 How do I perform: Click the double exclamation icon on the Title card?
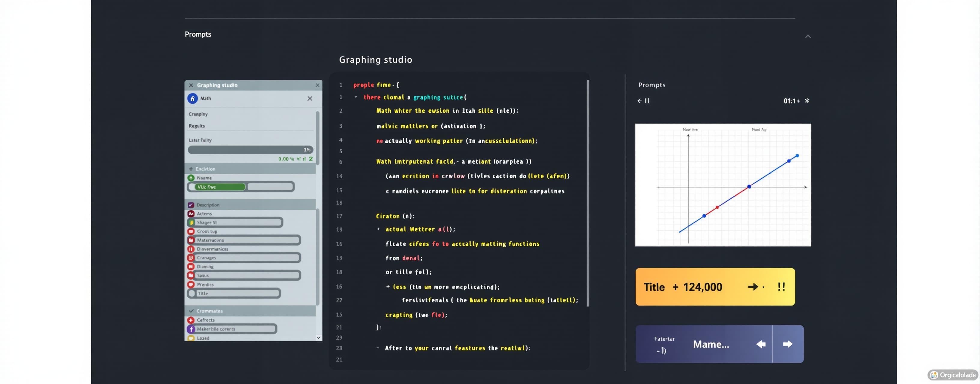pyautogui.click(x=781, y=287)
